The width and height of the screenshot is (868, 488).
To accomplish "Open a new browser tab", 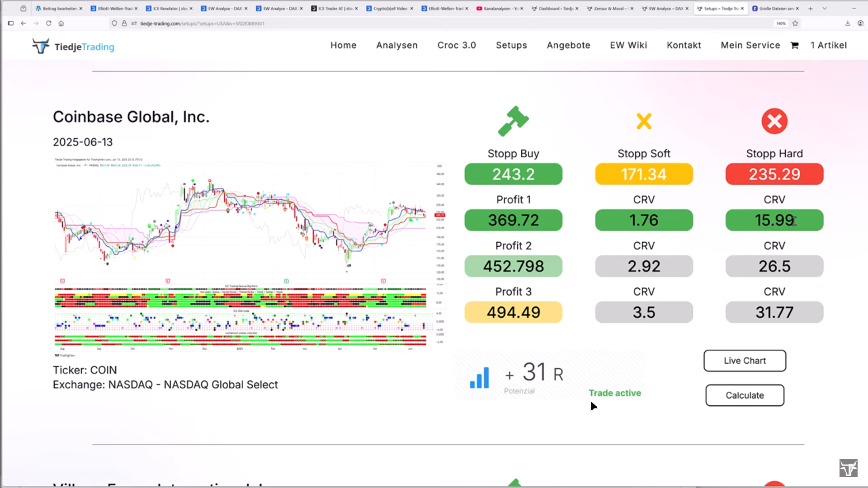I will click(x=811, y=8).
